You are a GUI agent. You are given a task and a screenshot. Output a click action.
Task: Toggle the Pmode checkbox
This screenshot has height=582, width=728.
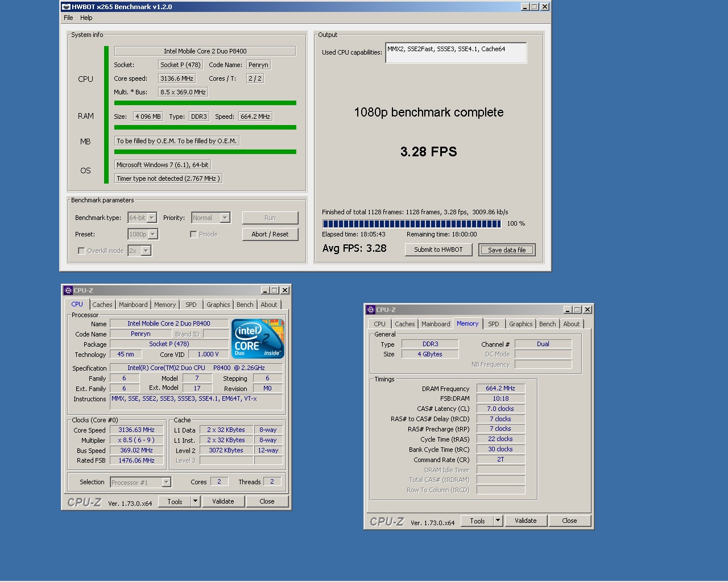pos(193,234)
